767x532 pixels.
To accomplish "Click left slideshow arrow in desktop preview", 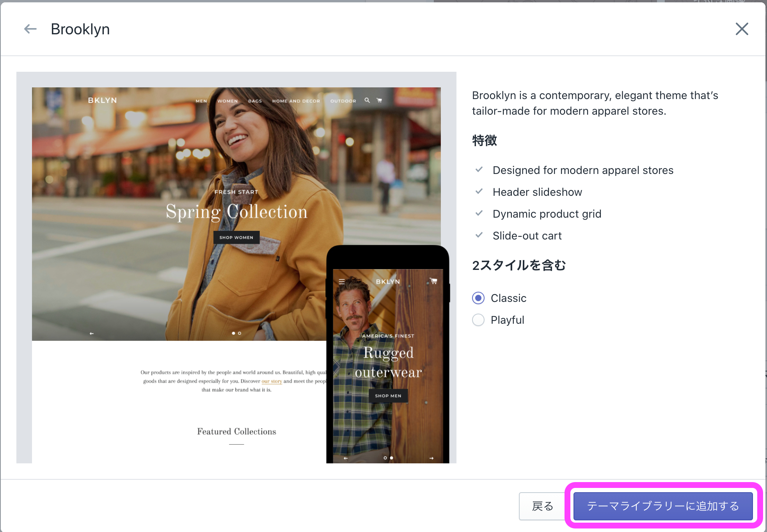I will point(92,333).
